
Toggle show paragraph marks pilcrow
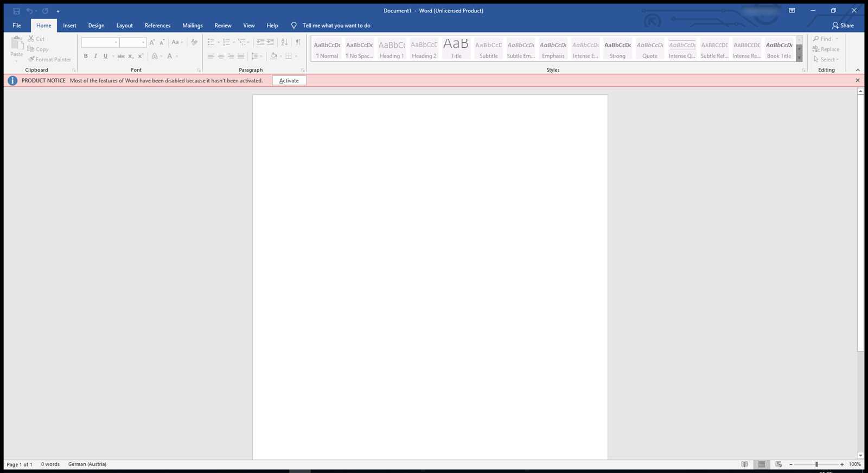tap(298, 42)
